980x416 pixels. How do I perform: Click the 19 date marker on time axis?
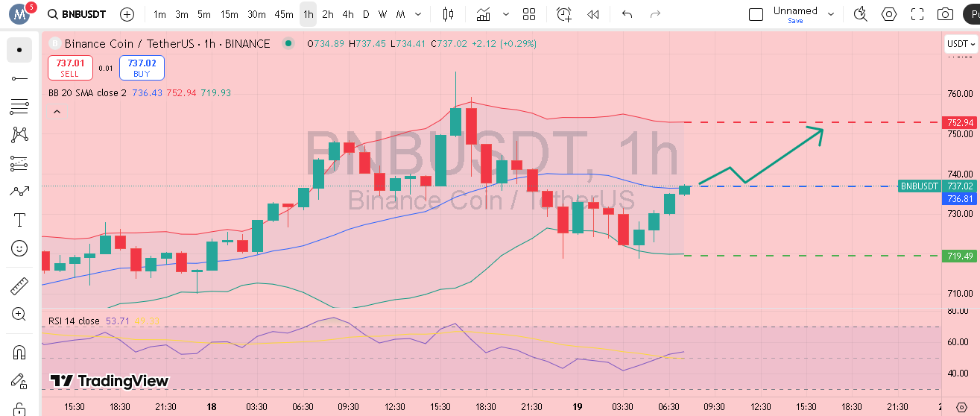click(x=577, y=407)
